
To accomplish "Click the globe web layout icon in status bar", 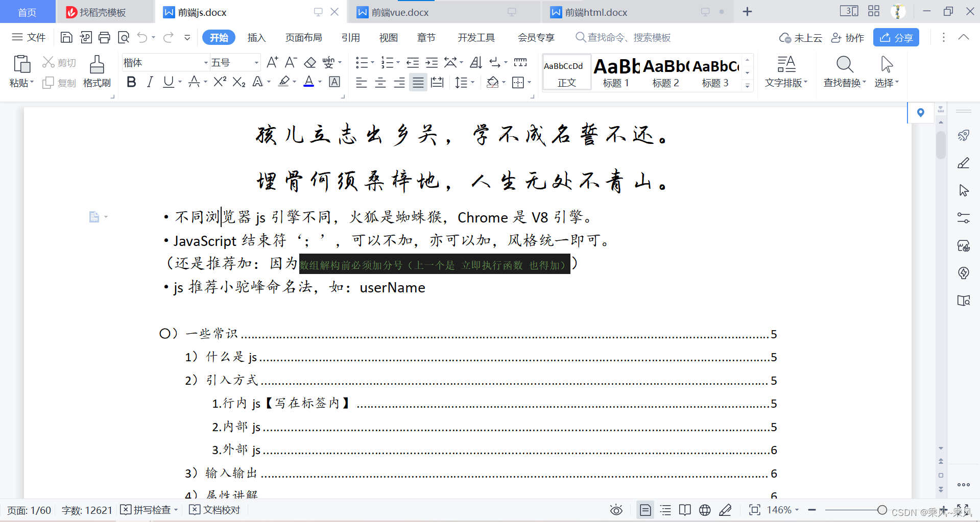I will (705, 510).
